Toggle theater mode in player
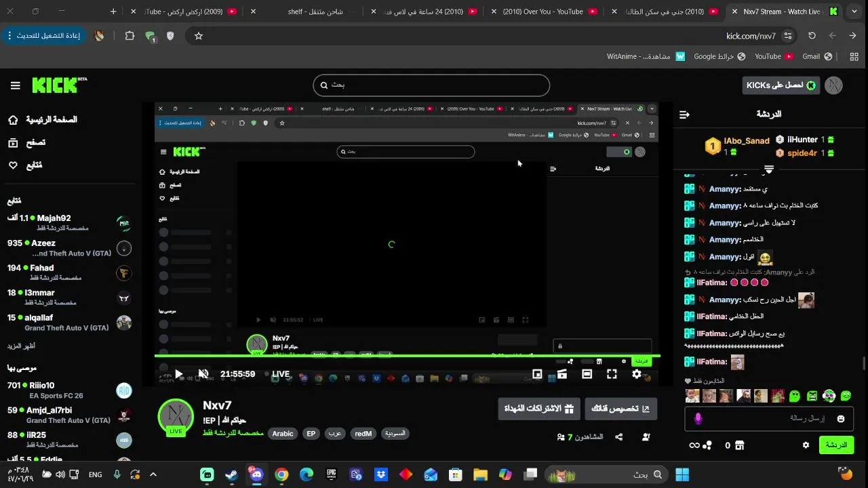The height and width of the screenshot is (488, 868). pos(587,374)
